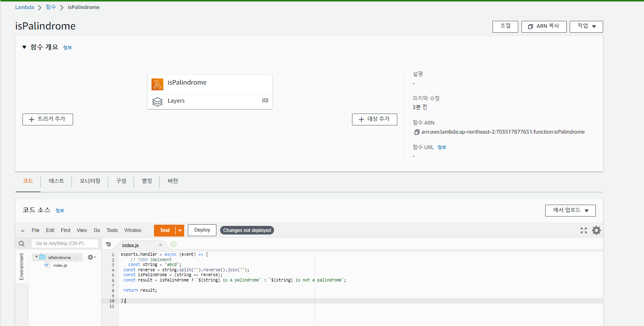Click the ARN 복사 button
Image resolution: width=644 pixels, height=326 pixels.
click(x=544, y=27)
